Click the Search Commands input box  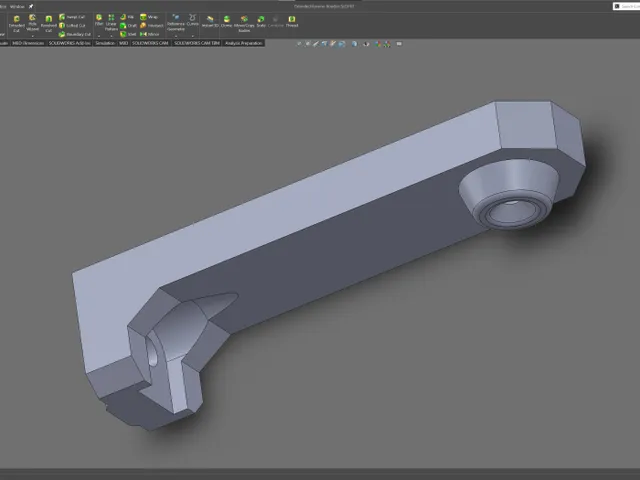coord(627,7)
